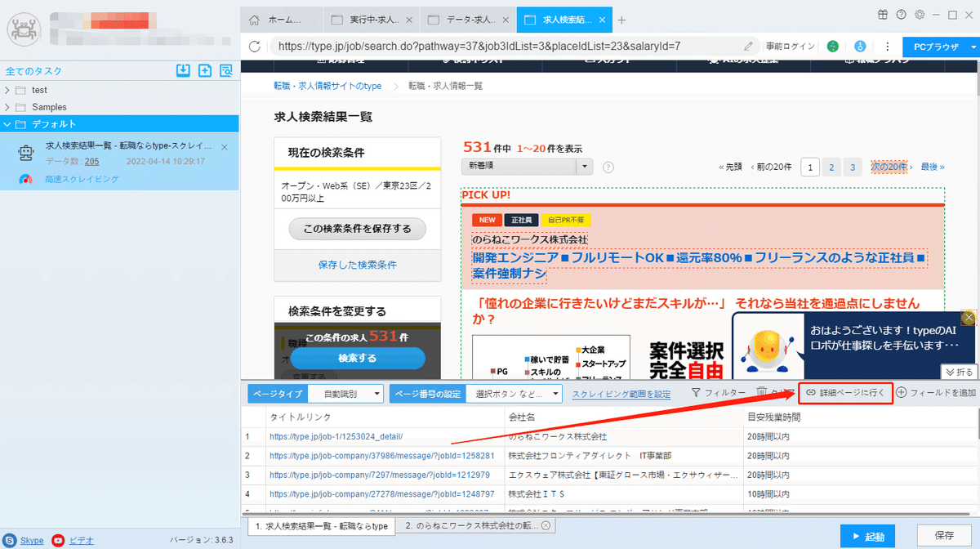Select workflow tab 1. 求人検索結果一覧

click(x=321, y=526)
